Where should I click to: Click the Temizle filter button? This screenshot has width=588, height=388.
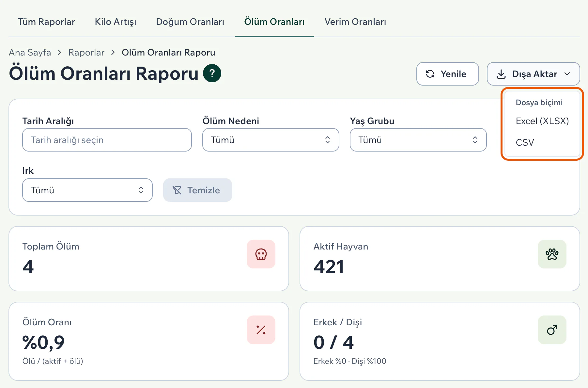pyautogui.click(x=198, y=190)
